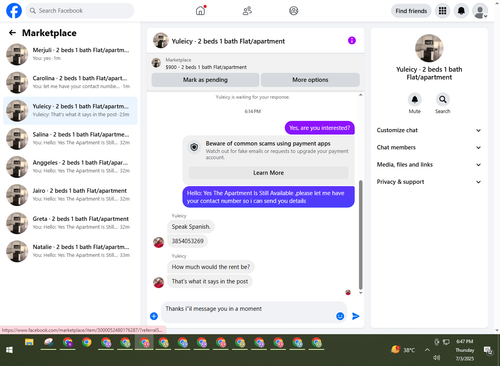Click the Windows Start button
Image resolution: width=500 pixels, height=366 pixels.
coord(9,350)
